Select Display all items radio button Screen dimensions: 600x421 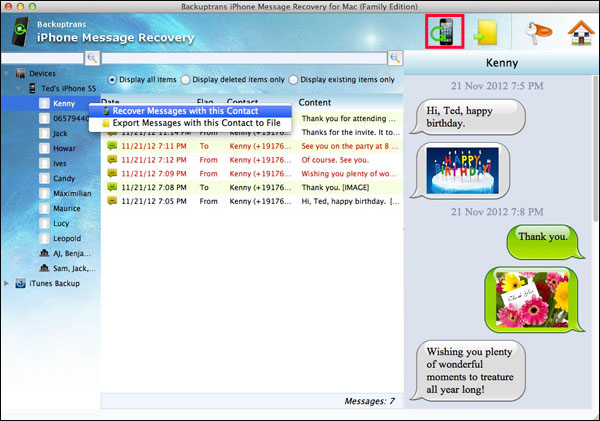[x=112, y=80]
